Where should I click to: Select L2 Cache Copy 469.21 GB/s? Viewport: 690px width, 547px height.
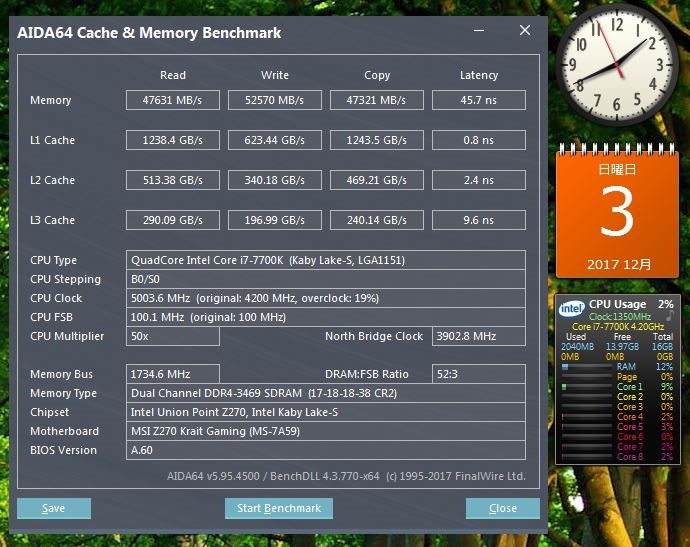click(x=377, y=180)
